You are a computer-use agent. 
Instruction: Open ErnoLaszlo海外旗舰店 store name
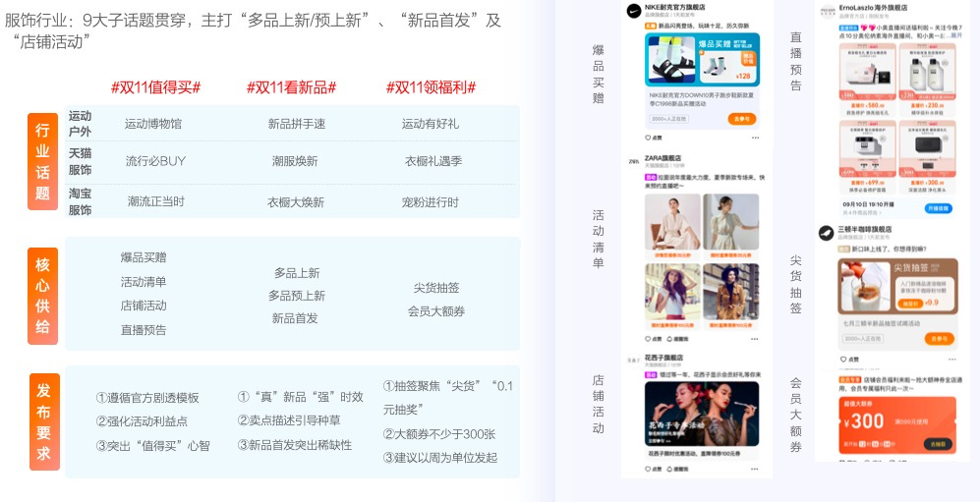tap(873, 8)
